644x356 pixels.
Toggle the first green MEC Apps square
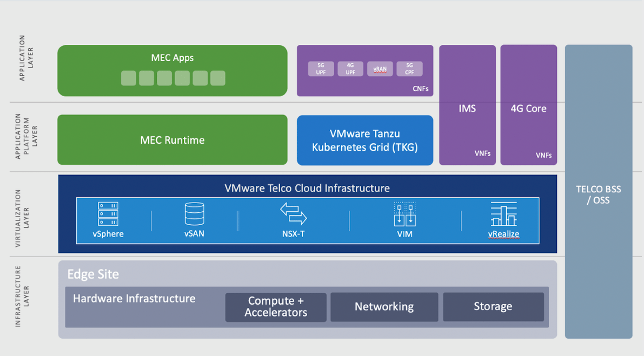[x=128, y=78]
